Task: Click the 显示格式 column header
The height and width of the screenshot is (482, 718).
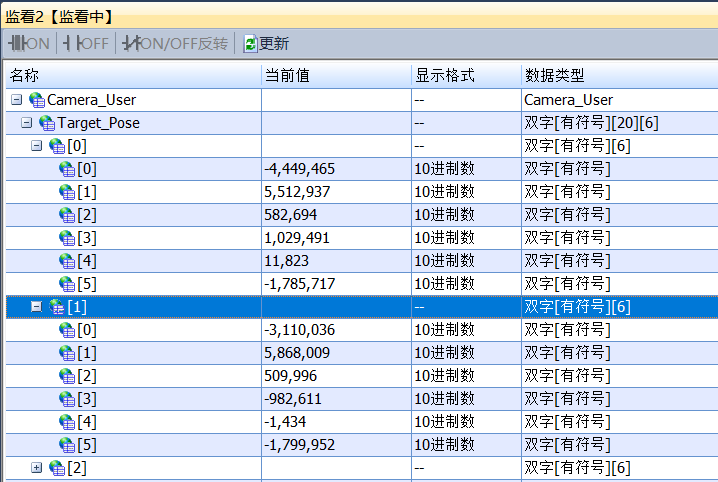Action: 467,75
